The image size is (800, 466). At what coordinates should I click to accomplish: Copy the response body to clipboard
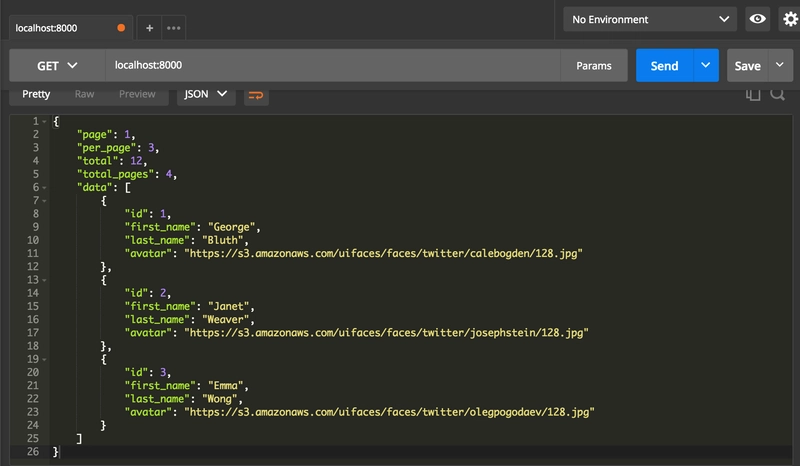coord(753,95)
